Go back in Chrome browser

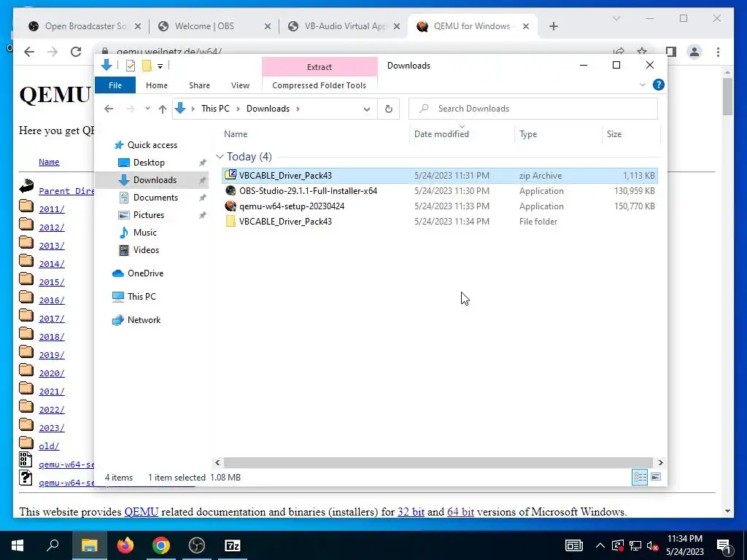[x=29, y=52]
